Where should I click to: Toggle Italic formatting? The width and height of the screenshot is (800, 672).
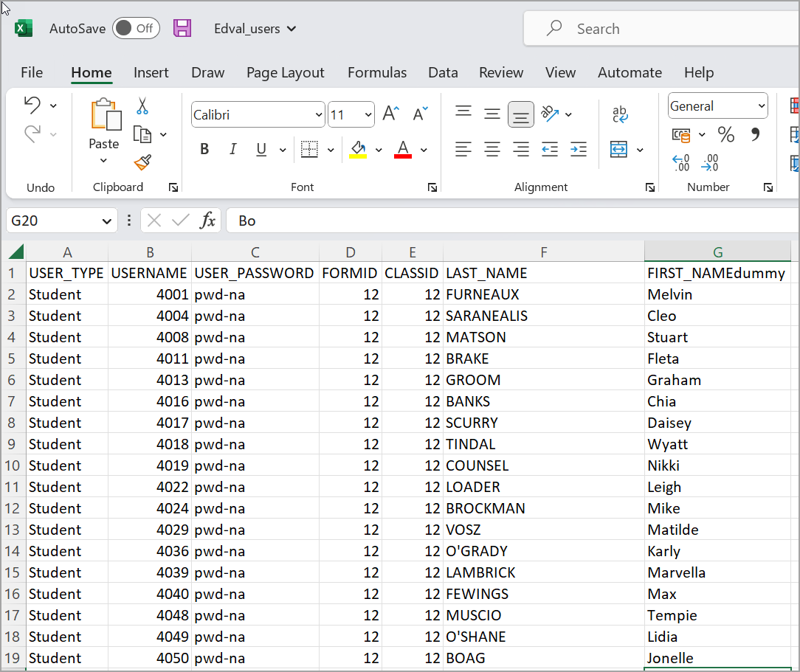coord(232,150)
